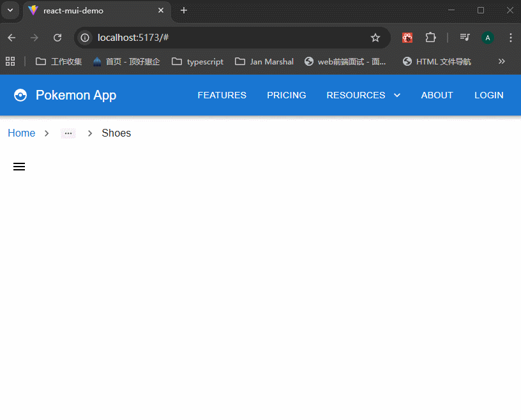
Task: Open the browser extensions puzzle icon
Action: point(430,38)
